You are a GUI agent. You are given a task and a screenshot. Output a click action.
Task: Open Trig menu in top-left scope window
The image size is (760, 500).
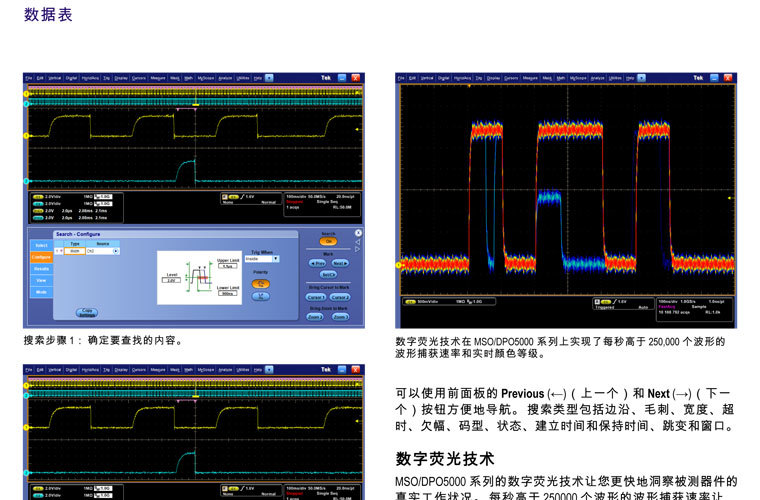point(107,78)
